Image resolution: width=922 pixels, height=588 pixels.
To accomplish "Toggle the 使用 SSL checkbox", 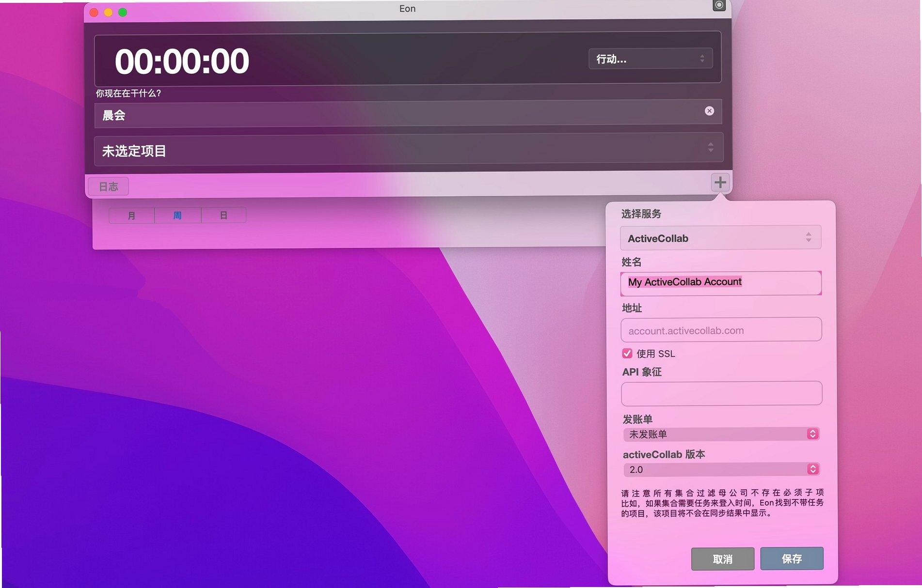I will (x=627, y=353).
